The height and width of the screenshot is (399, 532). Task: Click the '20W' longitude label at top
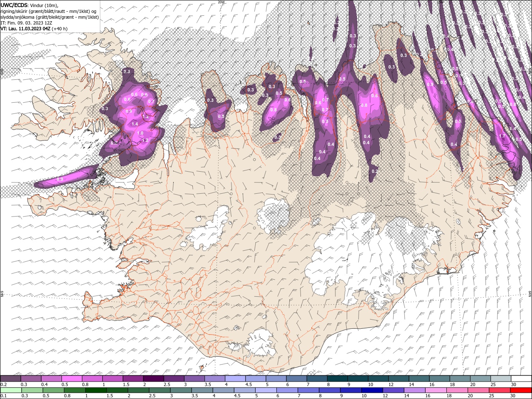[x=221, y=2]
